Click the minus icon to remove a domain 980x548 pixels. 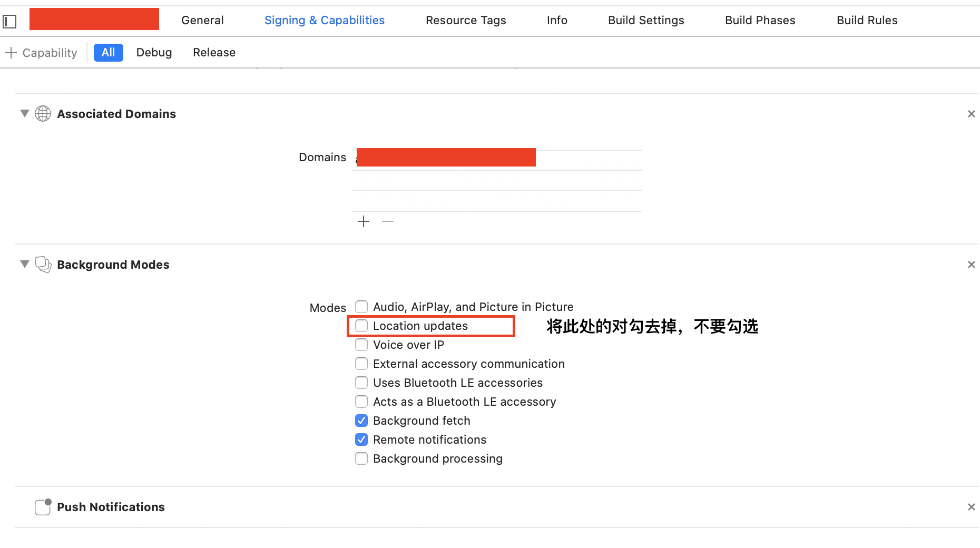click(387, 221)
